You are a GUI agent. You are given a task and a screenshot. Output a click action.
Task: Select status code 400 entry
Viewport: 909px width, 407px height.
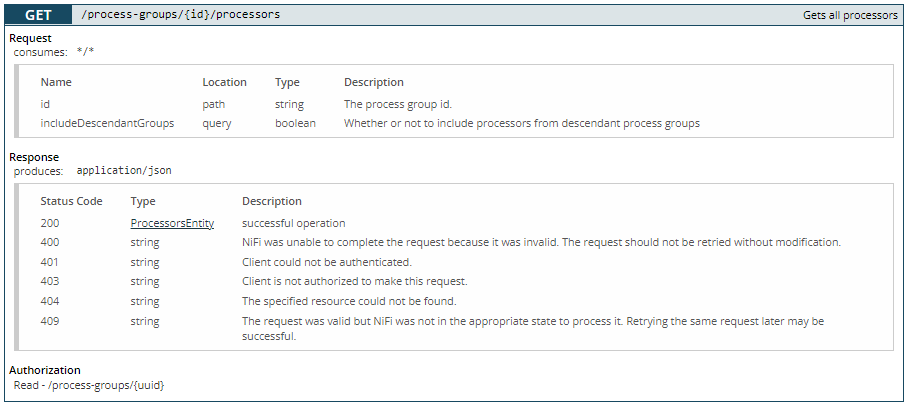pyautogui.click(x=50, y=242)
